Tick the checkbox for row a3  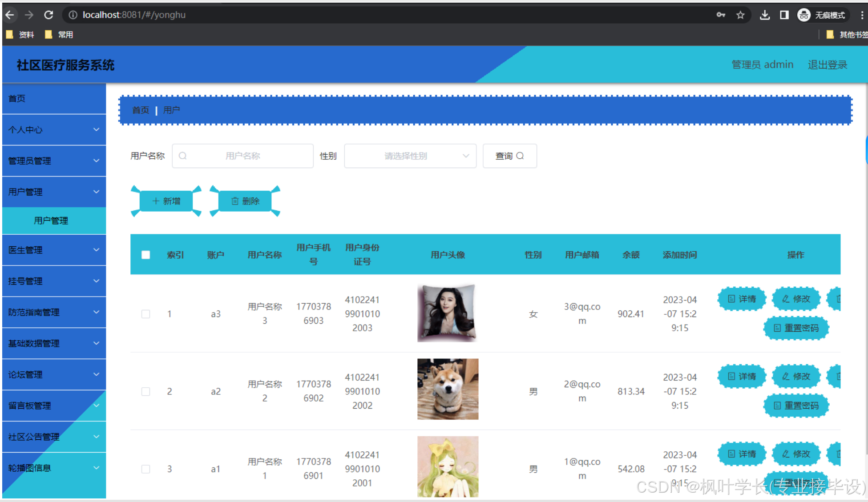[x=145, y=314]
